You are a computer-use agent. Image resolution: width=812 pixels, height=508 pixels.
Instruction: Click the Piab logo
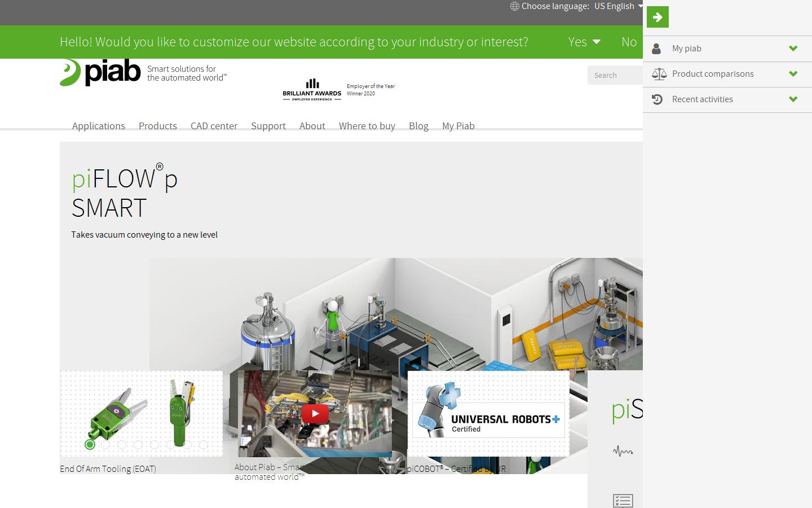click(100, 73)
